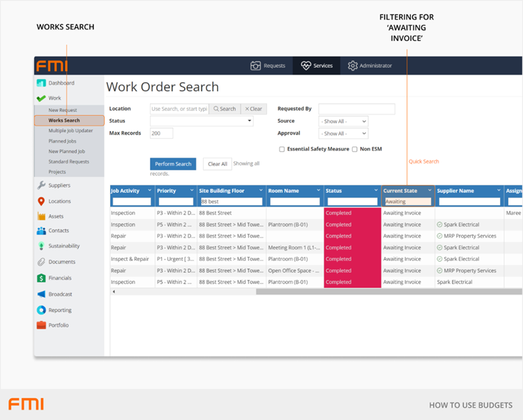Open Documents via the paperclip icon
The height and width of the screenshot is (420, 523).
(41, 262)
